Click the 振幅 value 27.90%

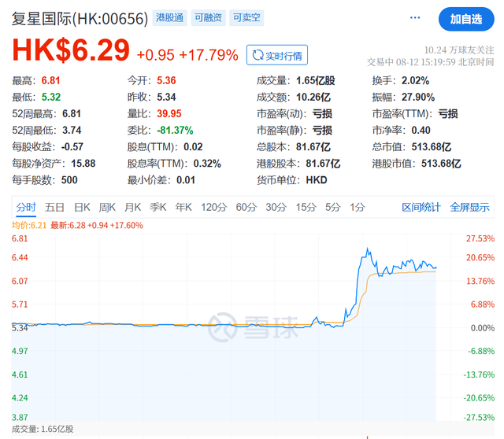[x=418, y=97]
